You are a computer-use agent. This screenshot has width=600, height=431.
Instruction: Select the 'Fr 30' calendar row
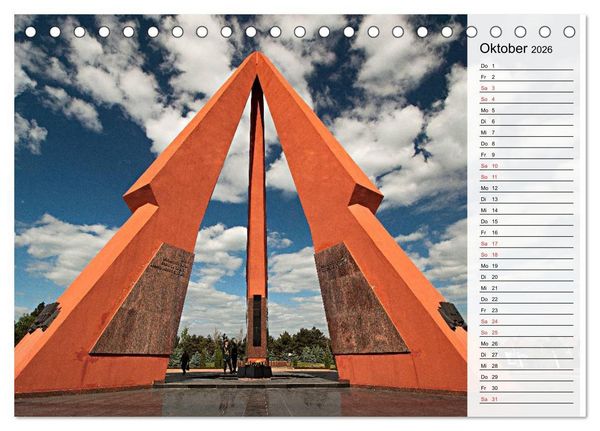[x=527, y=388]
